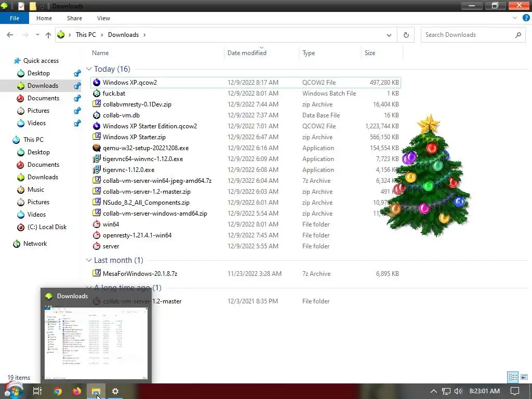Sort by the Date modified column header
Viewport: 532px width, 399px height.
tap(247, 53)
